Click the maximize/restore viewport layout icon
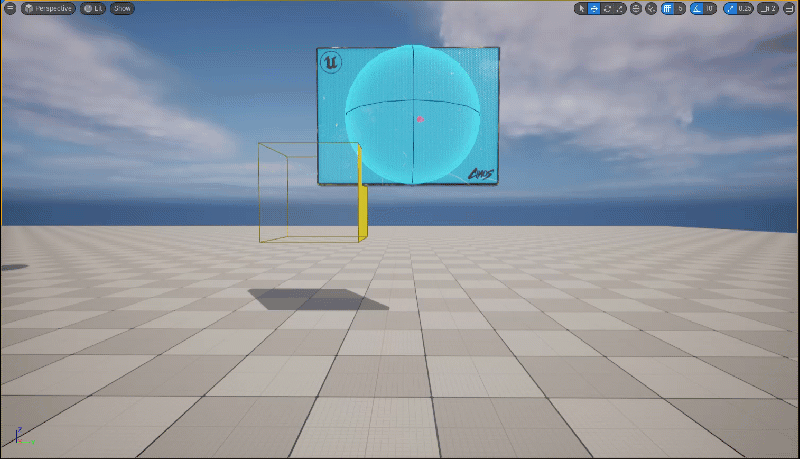The height and width of the screenshot is (459, 800). [x=789, y=8]
